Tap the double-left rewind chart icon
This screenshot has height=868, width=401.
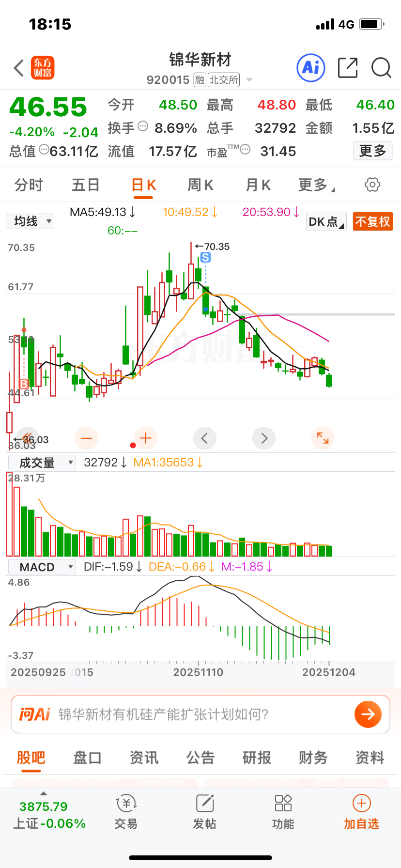(27, 438)
